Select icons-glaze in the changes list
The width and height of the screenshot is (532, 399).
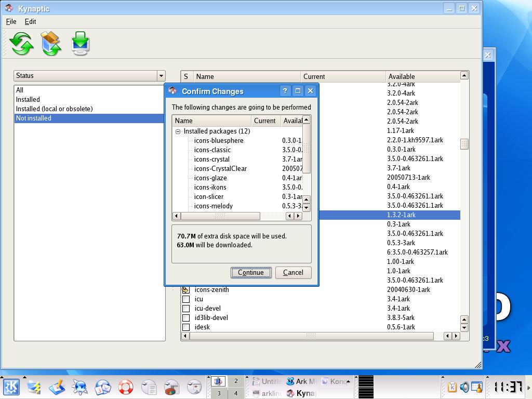(x=210, y=178)
